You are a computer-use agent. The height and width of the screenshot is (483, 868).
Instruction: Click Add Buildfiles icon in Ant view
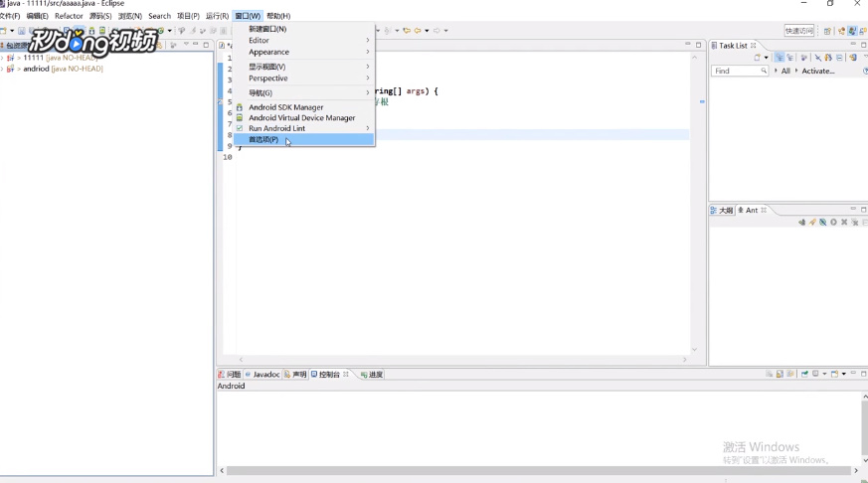[x=801, y=222]
